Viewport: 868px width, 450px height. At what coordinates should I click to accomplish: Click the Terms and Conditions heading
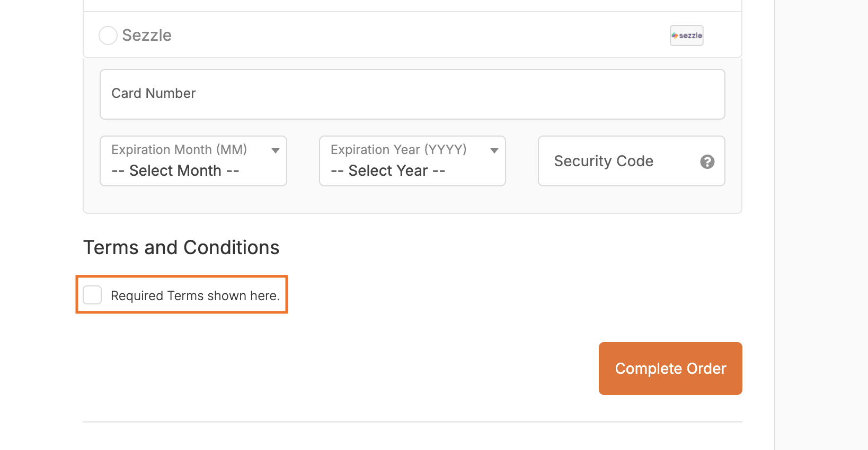tap(181, 248)
